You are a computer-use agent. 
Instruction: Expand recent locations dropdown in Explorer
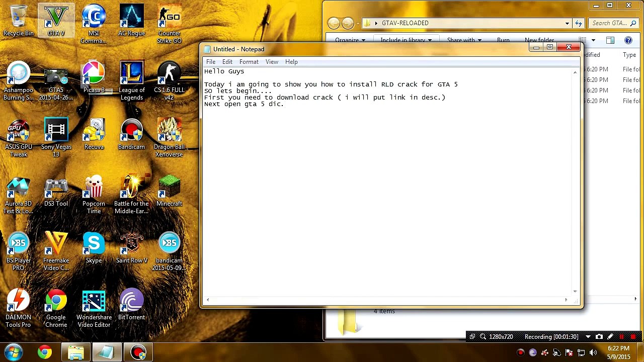pos(358,24)
